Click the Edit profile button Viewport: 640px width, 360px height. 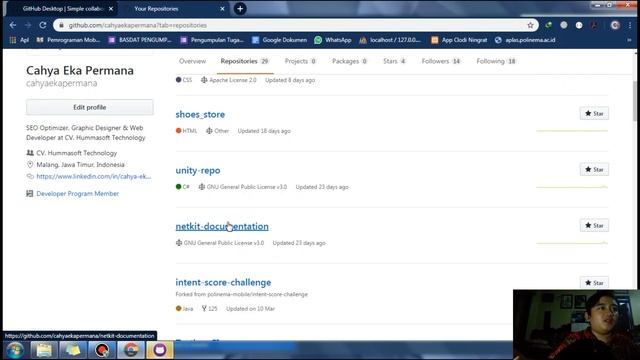pyautogui.click(x=90, y=107)
